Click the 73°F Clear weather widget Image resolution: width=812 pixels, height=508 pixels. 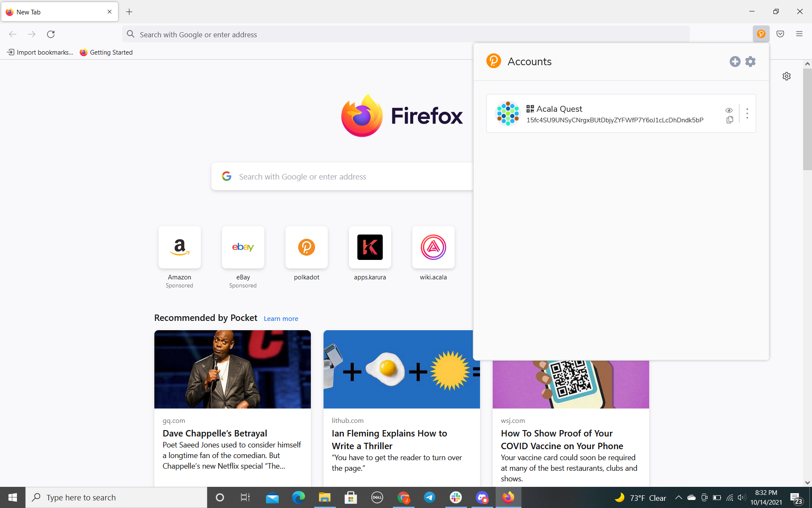click(x=640, y=498)
